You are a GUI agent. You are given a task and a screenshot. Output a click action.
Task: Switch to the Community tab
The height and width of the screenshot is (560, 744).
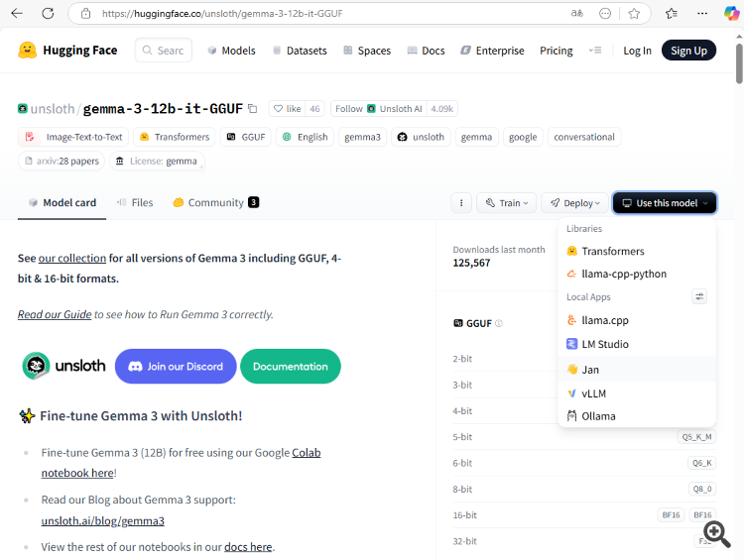216,203
